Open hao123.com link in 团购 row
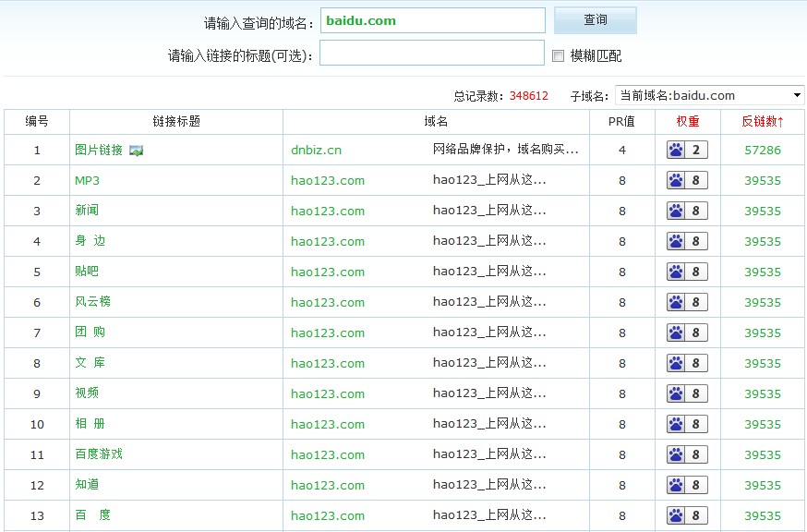The height and width of the screenshot is (532, 807). [x=327, y=332]
